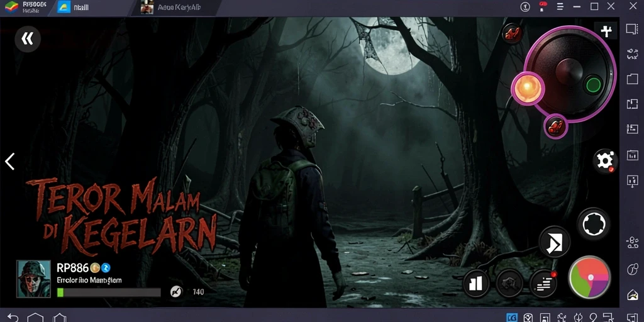This screenshot has height=322, width=644.
Task: Click the character thumbnail on the game tab
Action: tap(147, 7)
